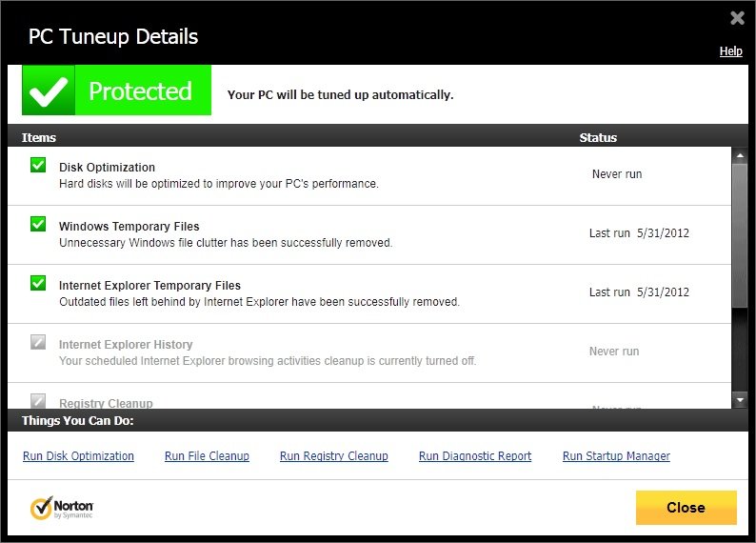Click Internet Explorer History's Never run status
The height and width of the screenshot is (543, 756).
point(614,352)
